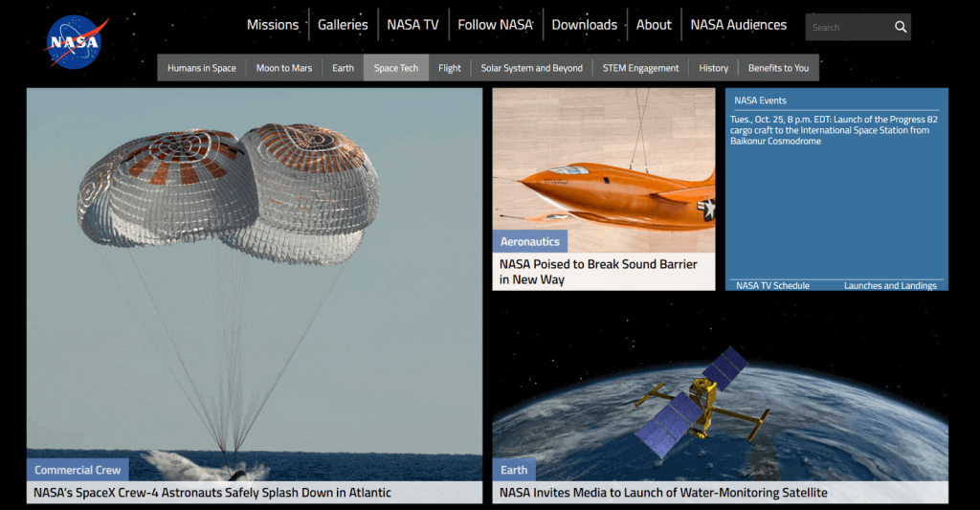Open the NASA TV Schedule link
Viewport: 980px width, 510px height.
pos(772,286)
